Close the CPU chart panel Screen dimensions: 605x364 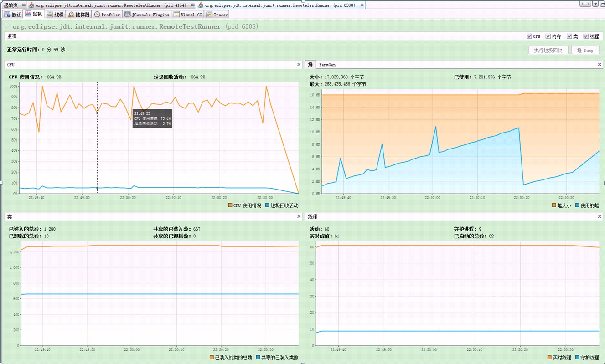pyautogui.click(x=299, y=65)
